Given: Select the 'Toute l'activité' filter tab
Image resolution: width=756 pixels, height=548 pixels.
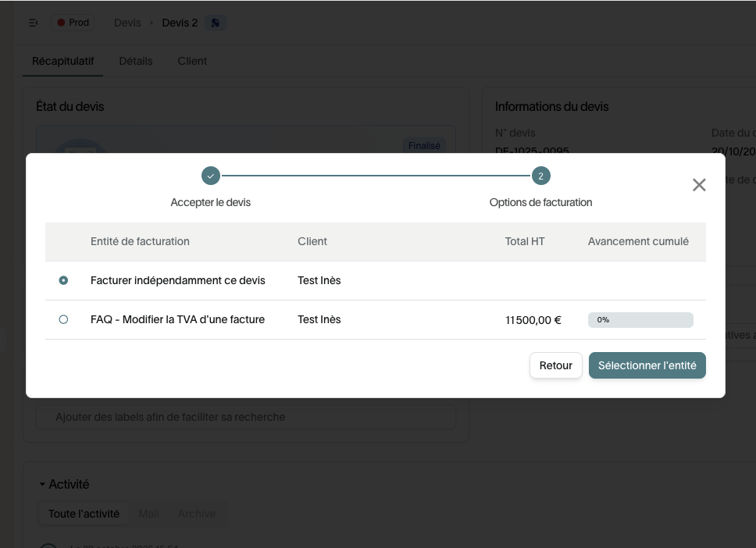Looking at the screenshot, I should click(x=84, y=514).
